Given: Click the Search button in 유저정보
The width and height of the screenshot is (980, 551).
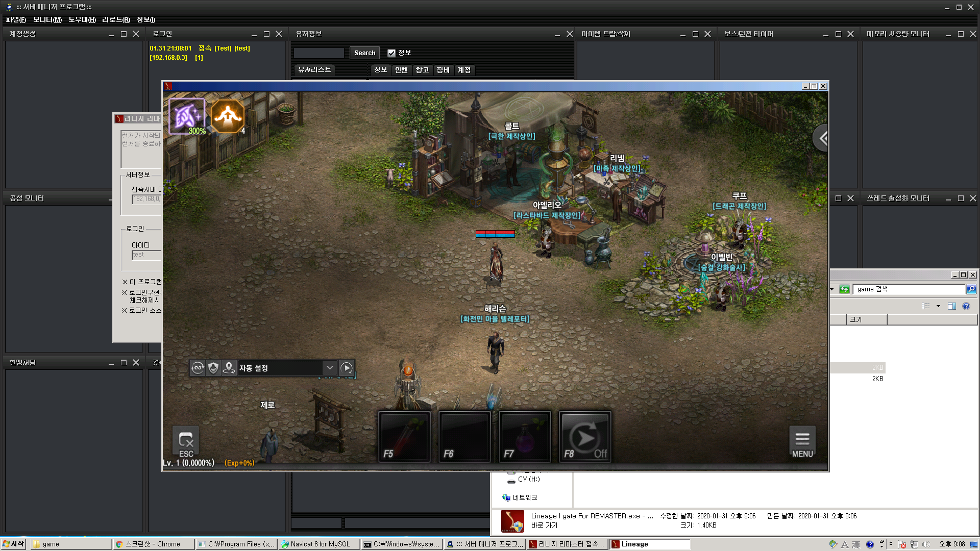Looking at the screenshot, I should click(x=364, y=53).
